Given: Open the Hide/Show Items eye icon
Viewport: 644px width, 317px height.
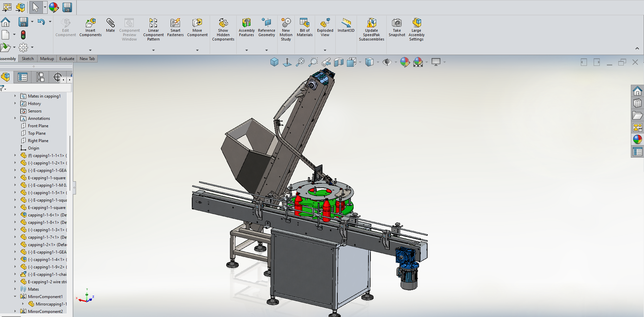Looking at the screenshot, I should pos(387,62).
